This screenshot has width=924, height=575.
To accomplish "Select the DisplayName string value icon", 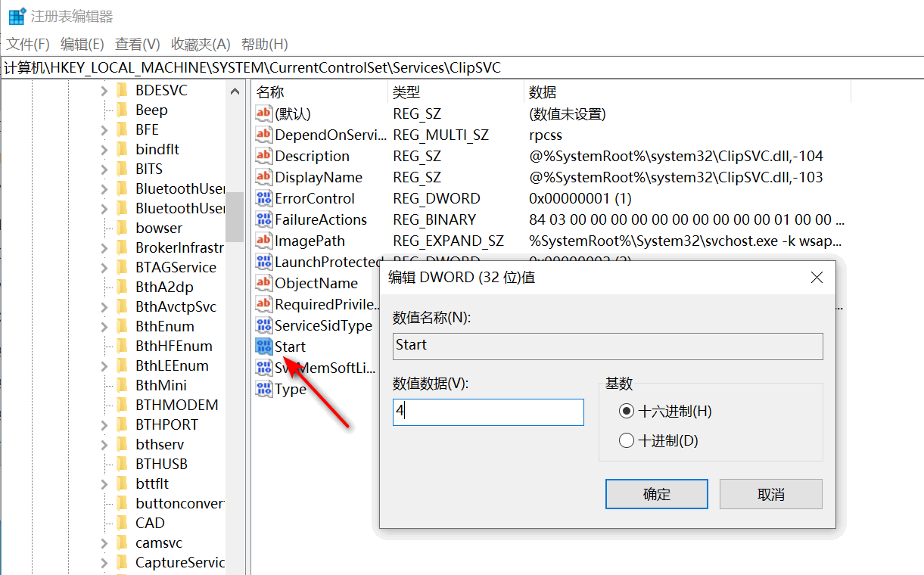I will coord(263,177).
